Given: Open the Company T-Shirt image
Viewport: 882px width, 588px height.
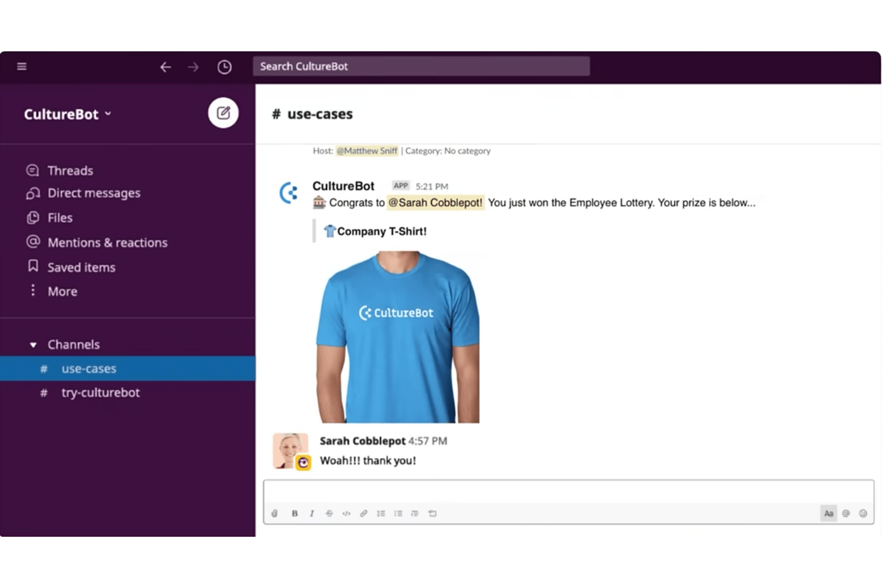Looking at the screenshot, I should (397, 337).
